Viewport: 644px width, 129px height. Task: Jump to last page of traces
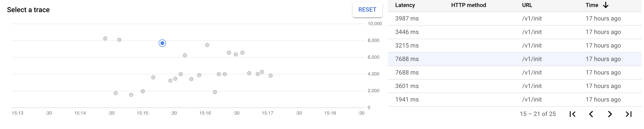629,114
